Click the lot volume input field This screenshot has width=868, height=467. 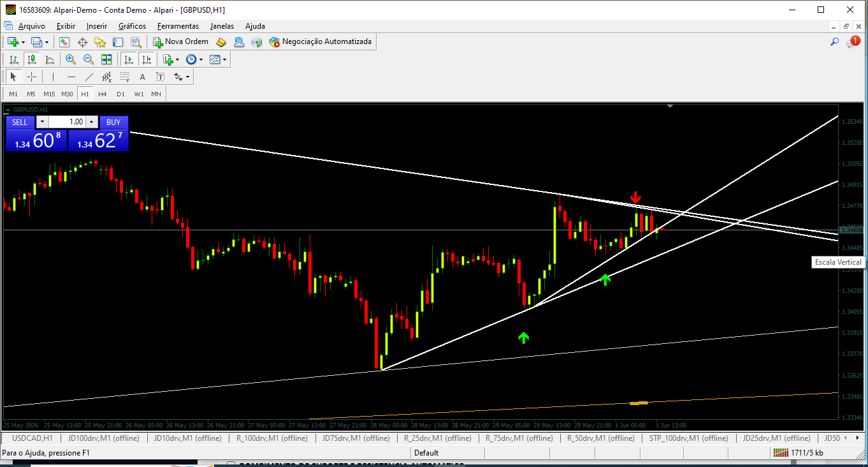(67, 122)
